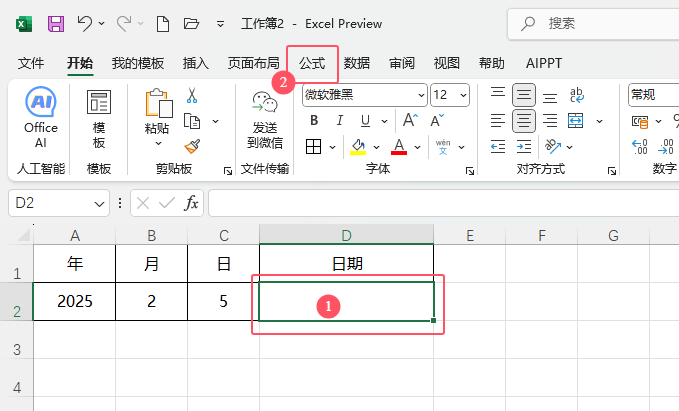Decrease font size with smaller A
This screenshot has width=679, height=411.
(437, 120)
